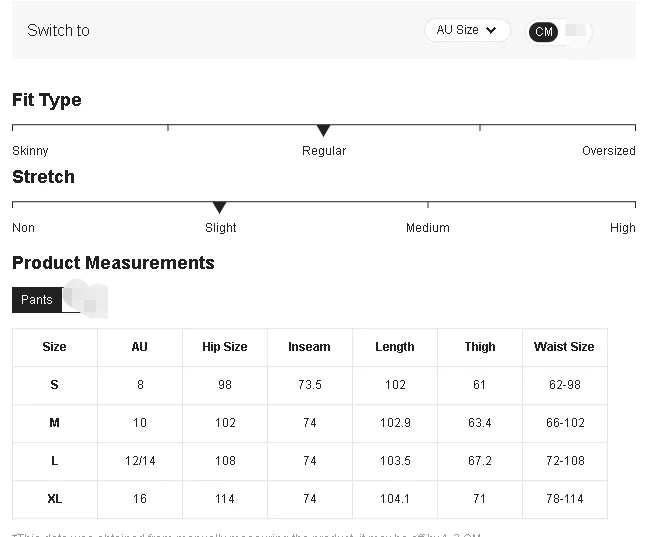
Task: Click the Skinny label on Fit Type scale
Action: click(x=30, y=151)
